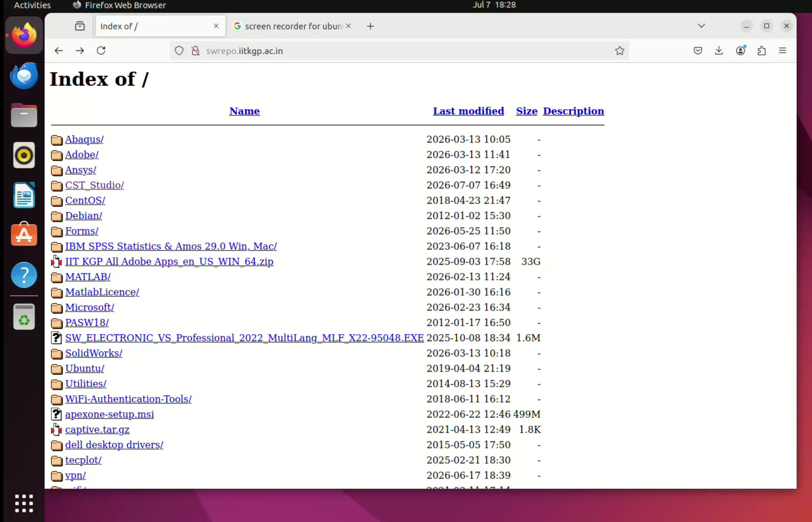812x522 pixels.
Task: Open the clock showing Jul 7 18:28
Action: tap(494, 5)
